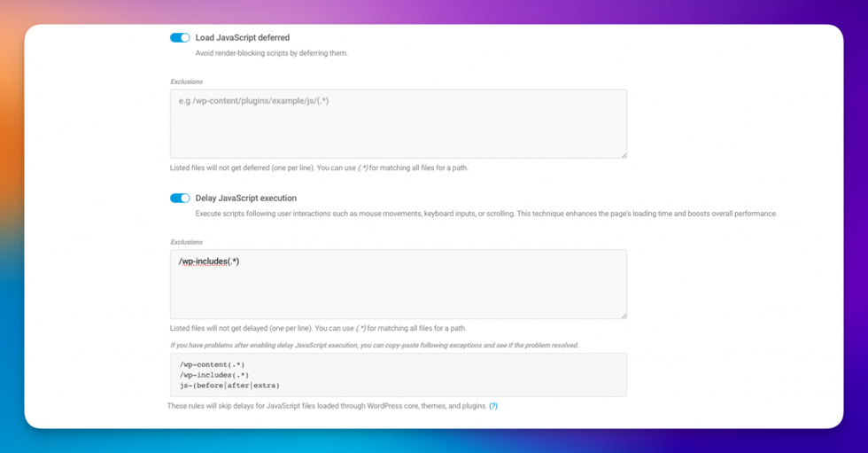Click the question mark help link
The height and width of the screenshot is (453, 868).
tap(493, 406)
